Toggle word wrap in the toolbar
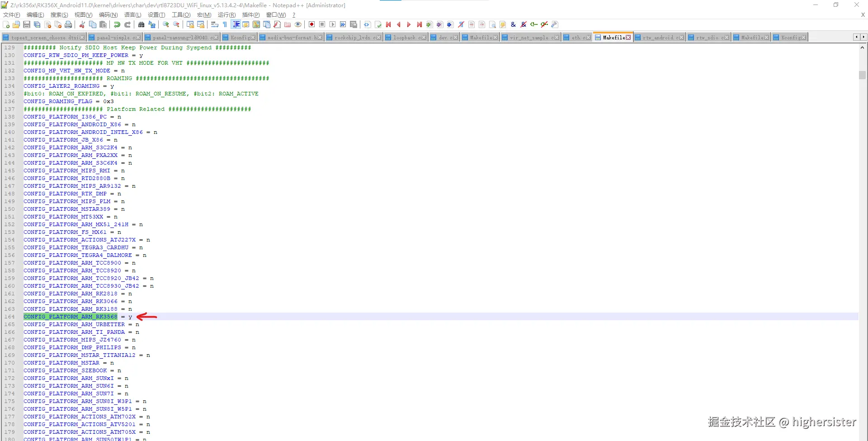Screen dimensions: 868x441 point(215,24)
